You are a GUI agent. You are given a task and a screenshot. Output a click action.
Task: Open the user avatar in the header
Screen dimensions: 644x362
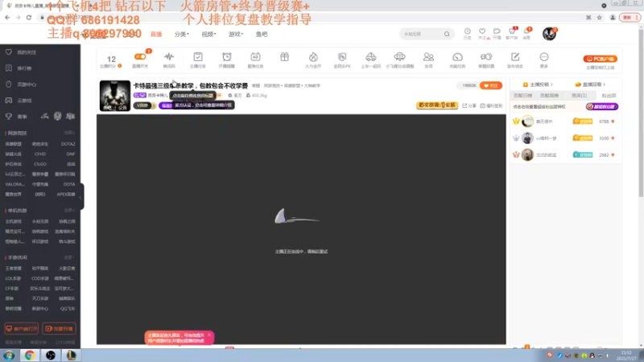point(549,34)
